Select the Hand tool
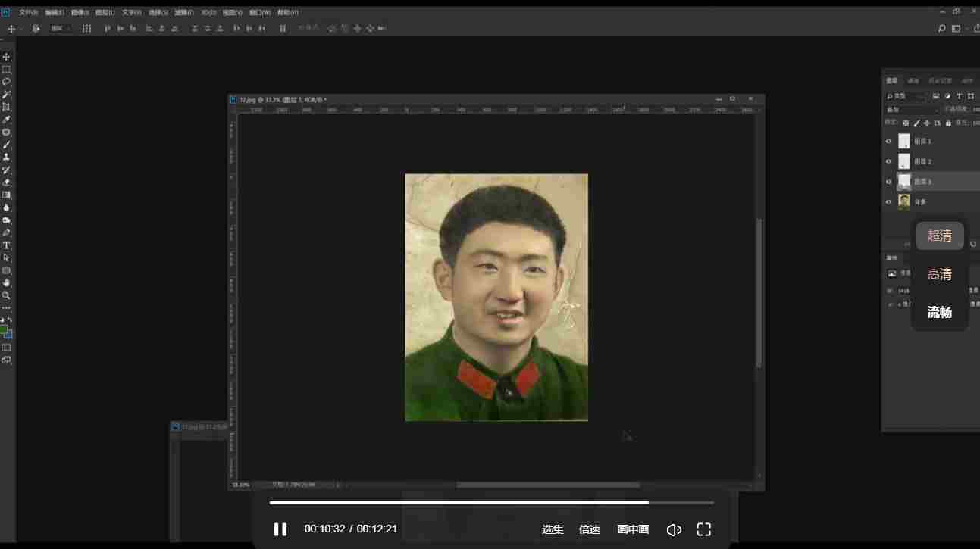980x549 pixels. tap(6, 283)
